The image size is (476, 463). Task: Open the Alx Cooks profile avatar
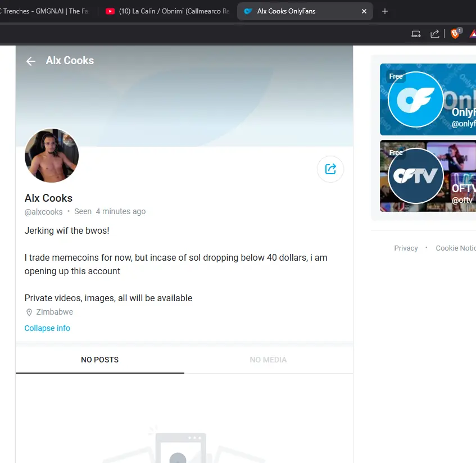[x=52, y=156]
